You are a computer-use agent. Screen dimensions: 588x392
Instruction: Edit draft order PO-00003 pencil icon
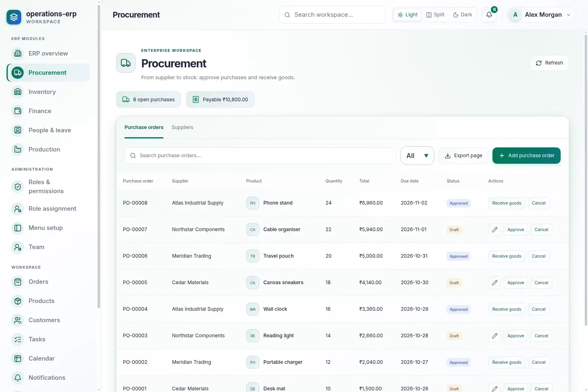tap(494, 336)
